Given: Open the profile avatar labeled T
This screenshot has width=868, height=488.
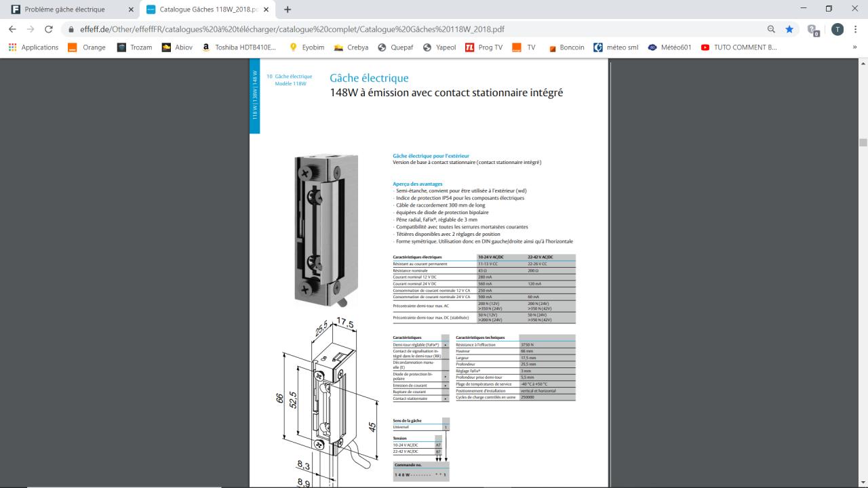Looking at the screenshot, I should point(838,29).
